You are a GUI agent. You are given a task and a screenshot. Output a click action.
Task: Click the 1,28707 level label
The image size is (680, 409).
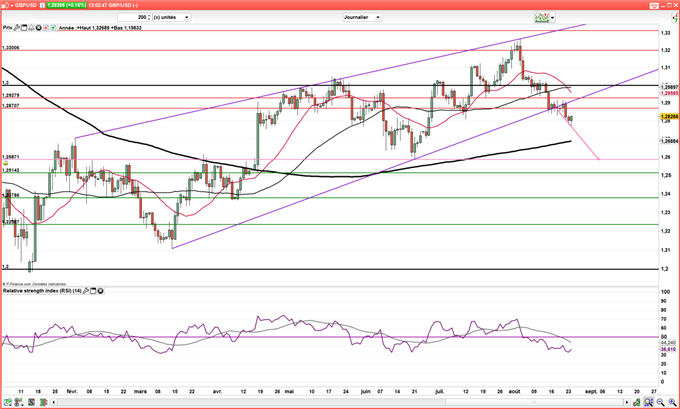click(x=11, y=105)
